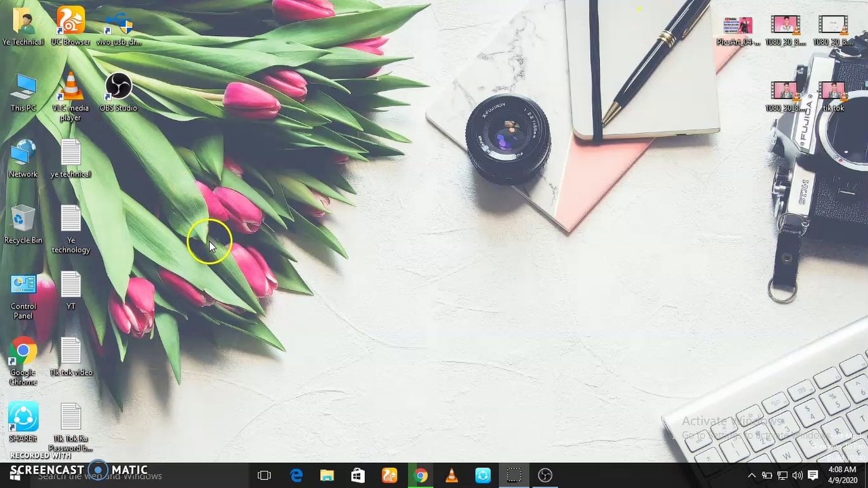This screenshot has height=488, width=868.
Task: Select the Ye technology text file
Action: click(71, 230)
